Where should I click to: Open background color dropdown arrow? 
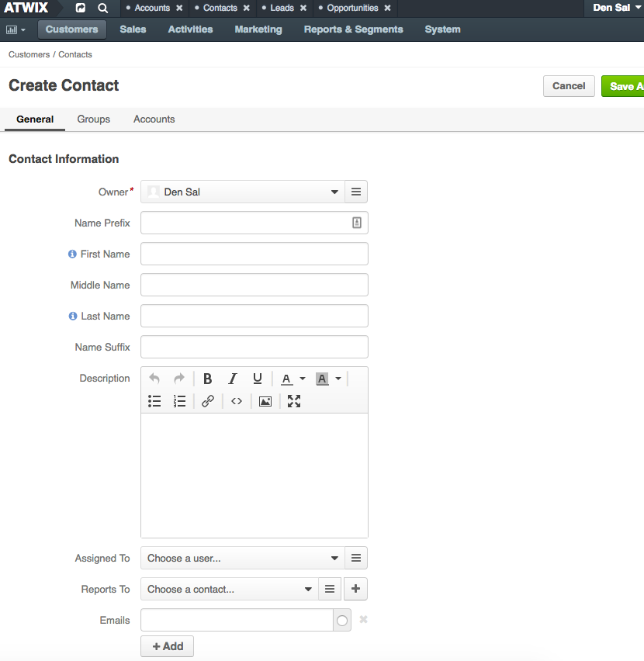(338, 379)
